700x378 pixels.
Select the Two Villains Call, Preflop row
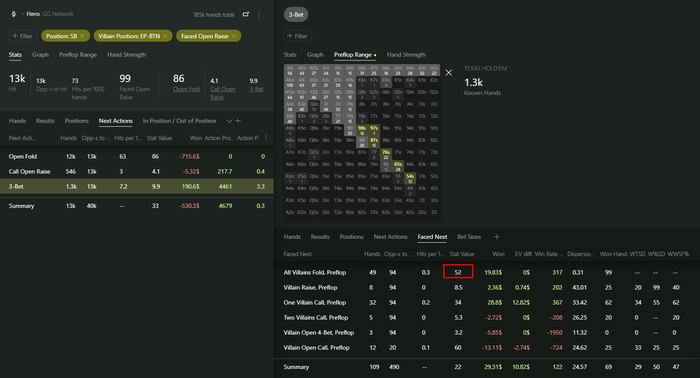tap(487, 317)
